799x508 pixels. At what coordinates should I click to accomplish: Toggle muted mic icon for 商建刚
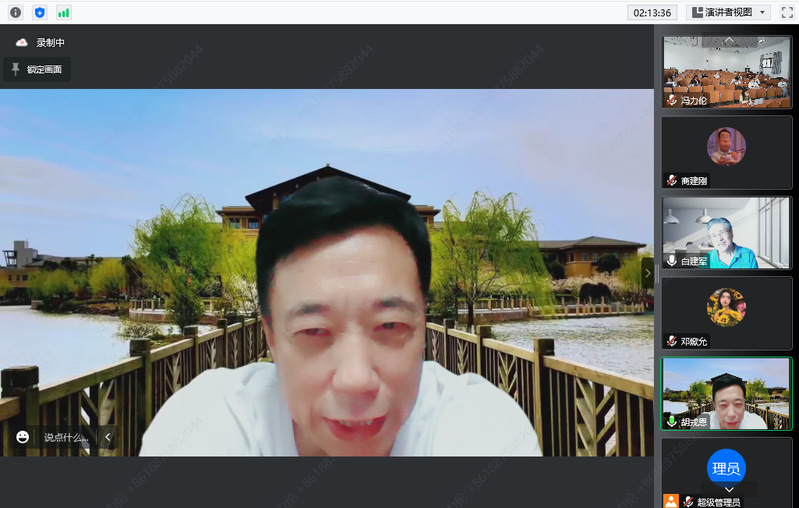point(672,181)
